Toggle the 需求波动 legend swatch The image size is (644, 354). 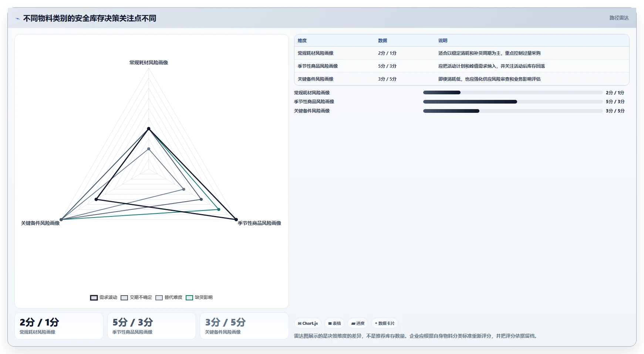94,298
